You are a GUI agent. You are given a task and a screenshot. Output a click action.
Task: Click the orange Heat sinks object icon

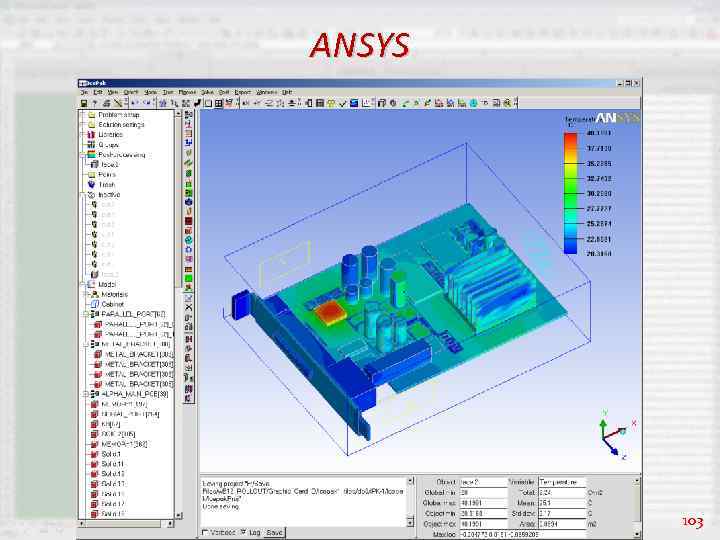click(x=188, y=269)
